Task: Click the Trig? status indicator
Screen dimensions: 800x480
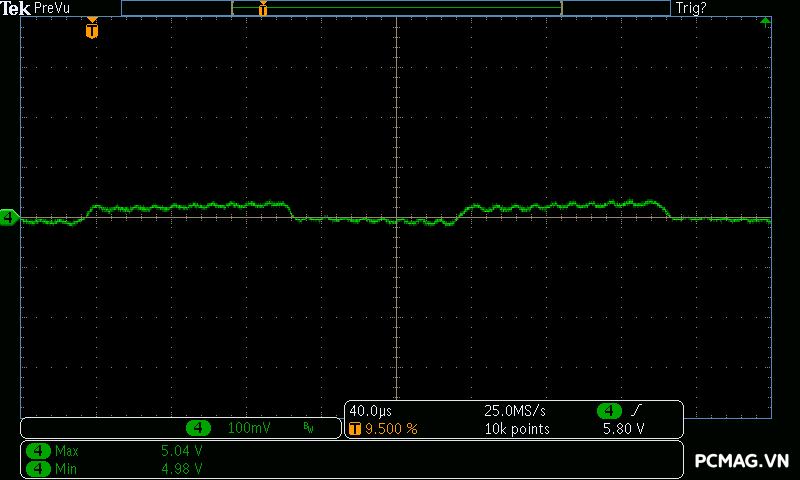Action: 691,8
